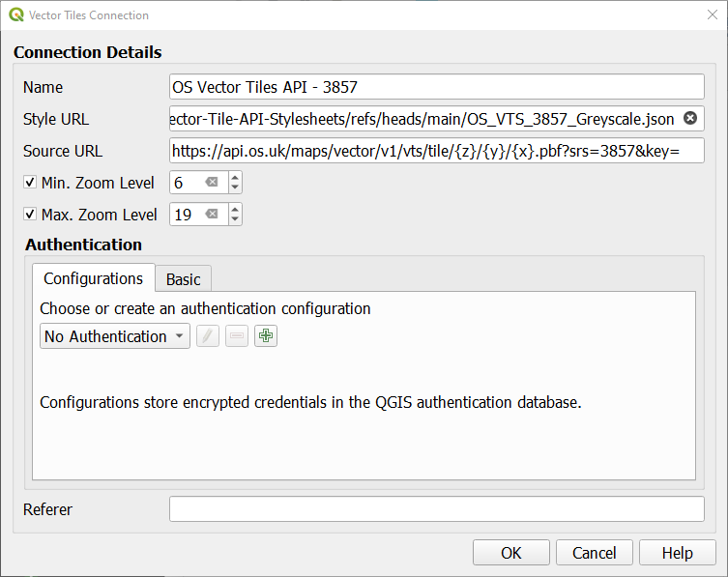Open the No Authentication dropdown
Viewport: 728px width, 577px height.
click(115, 336)
